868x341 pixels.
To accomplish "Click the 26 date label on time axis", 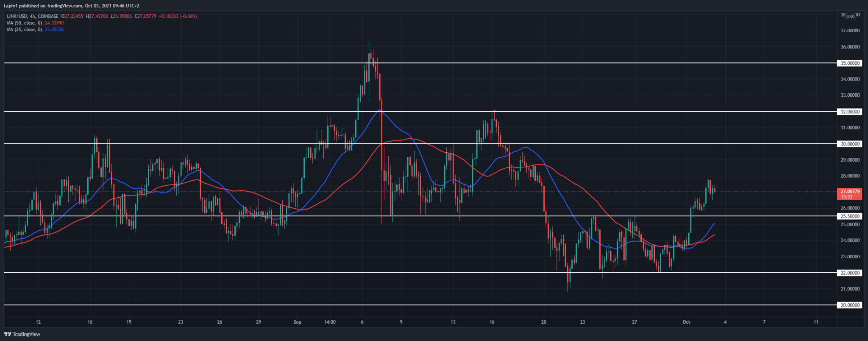I will click(220, 322).
